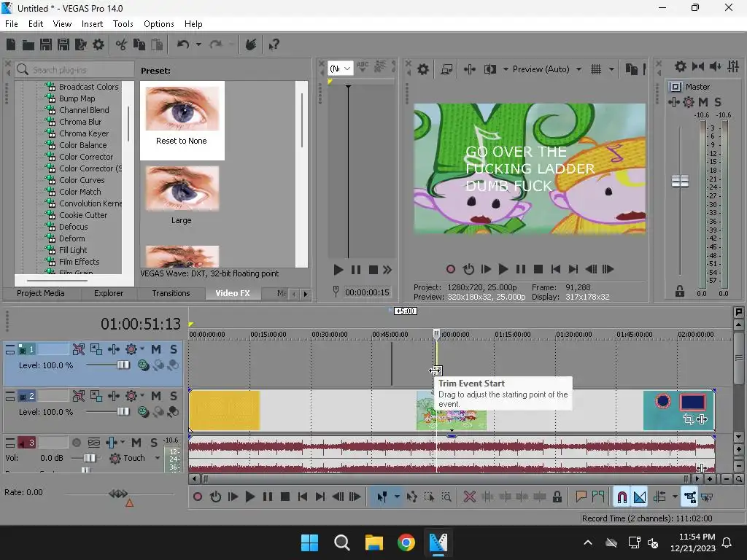Image resolution: width=747 pixels, height=560 pixels.
Task: Select Chroma Keyer plug-in
Action: (84, 134)
